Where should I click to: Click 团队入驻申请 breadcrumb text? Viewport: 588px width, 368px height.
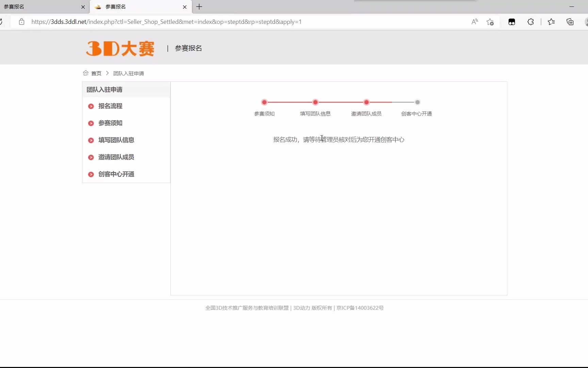click(129, 73)
